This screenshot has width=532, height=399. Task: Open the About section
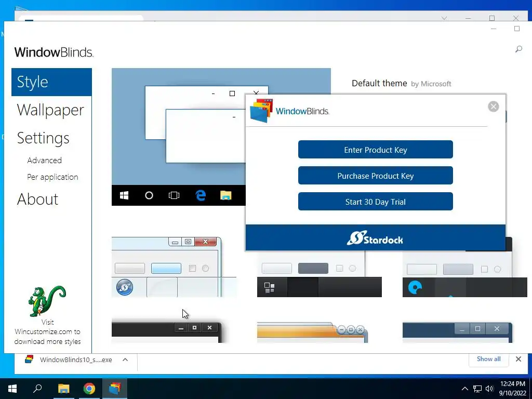(37, 199)
